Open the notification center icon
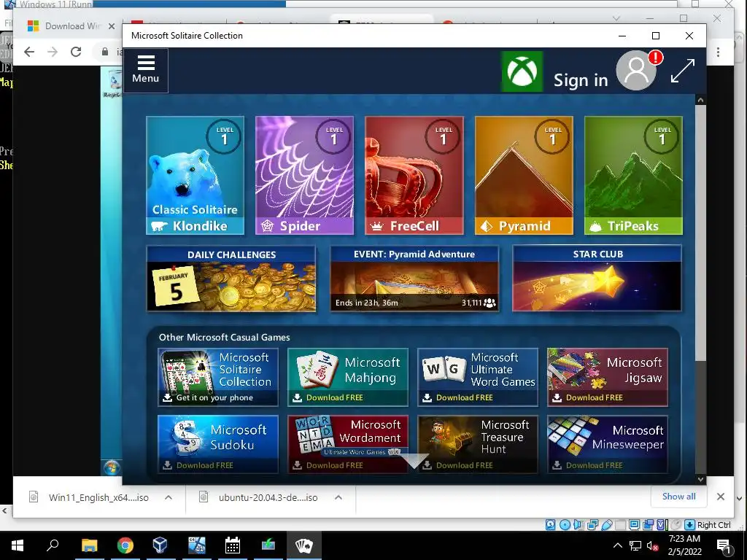This screenshot has height=560, width=747. point(724,547)
